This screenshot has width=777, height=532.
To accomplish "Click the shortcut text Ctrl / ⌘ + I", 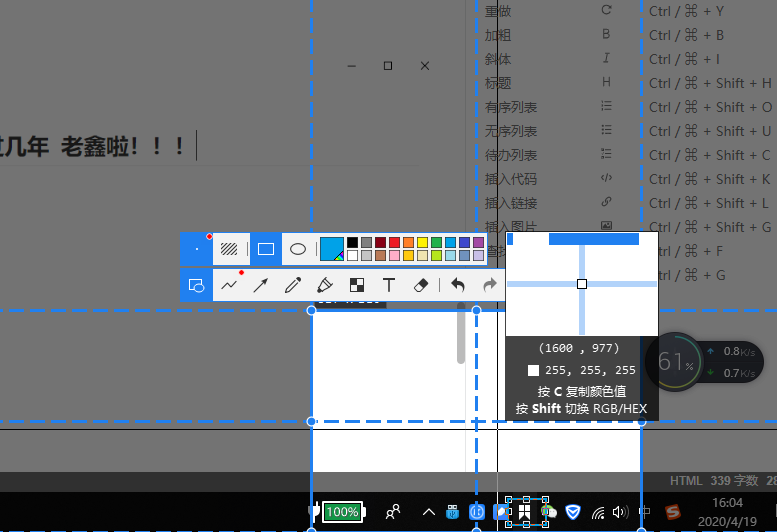I will pos(684,59).
